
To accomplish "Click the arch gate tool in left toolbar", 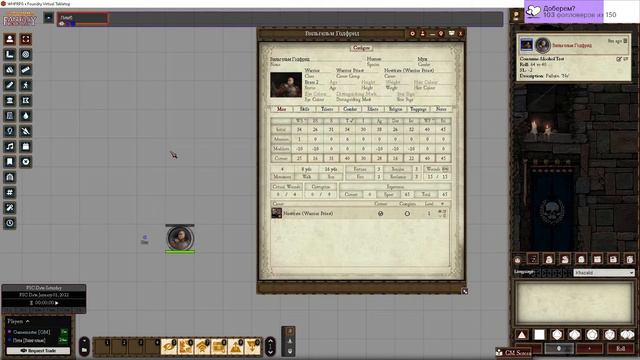I will pos(10,177).
